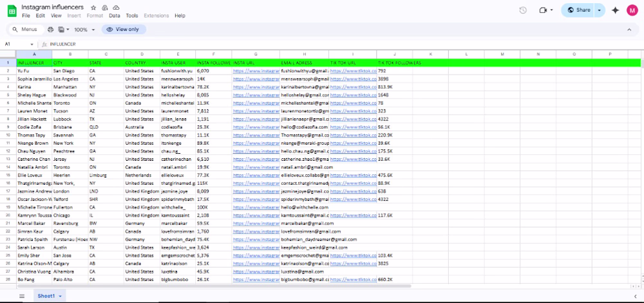This screenshot has height=303, width=644.
Task: Click the move to folder icon
Action: point(105,8)
